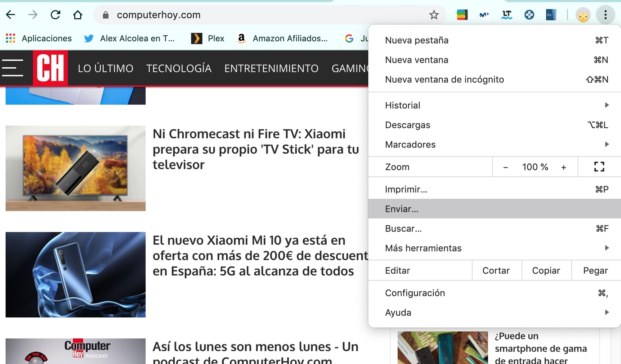This screenshot has width=621, height=364.
Task: Open the TECNOLOGÍA site section
Action: (x=179, y=68)
